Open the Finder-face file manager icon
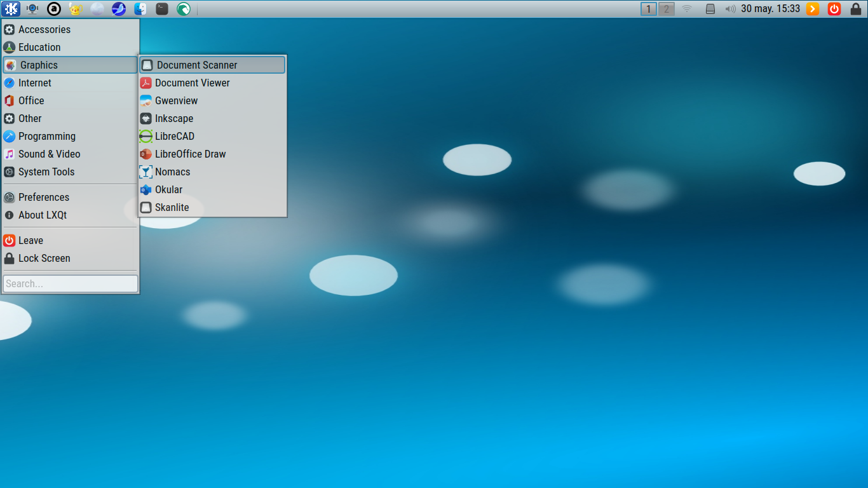The height and width of the screenshot is (488, 868). coord(140,9)
